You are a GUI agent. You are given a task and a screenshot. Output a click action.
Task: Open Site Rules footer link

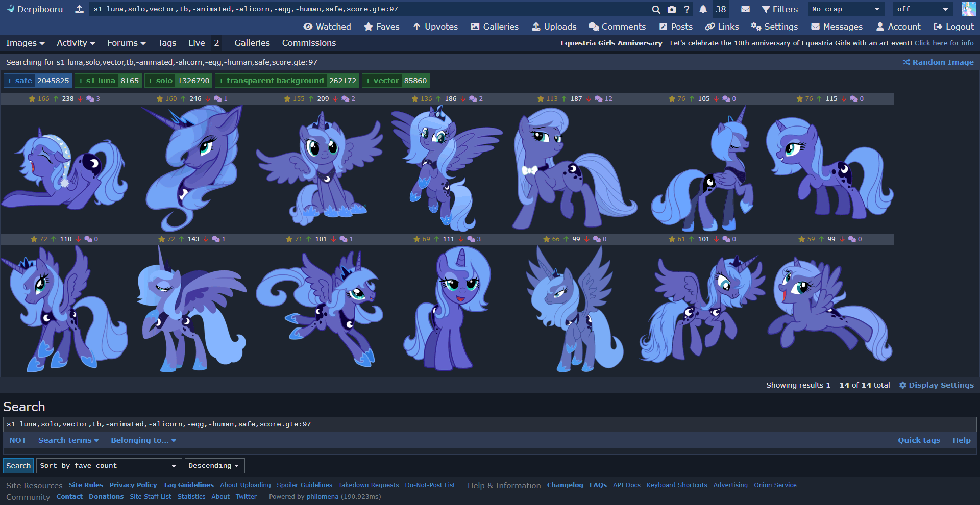[86, 485]
